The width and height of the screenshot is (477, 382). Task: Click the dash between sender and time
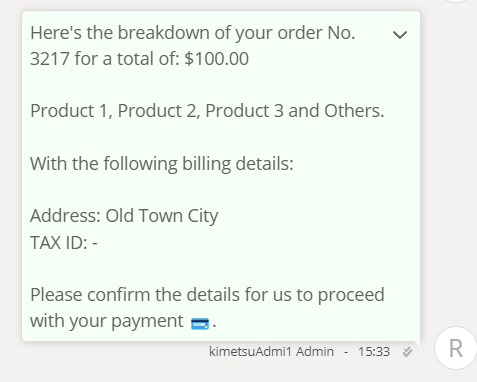coord(346,352)
